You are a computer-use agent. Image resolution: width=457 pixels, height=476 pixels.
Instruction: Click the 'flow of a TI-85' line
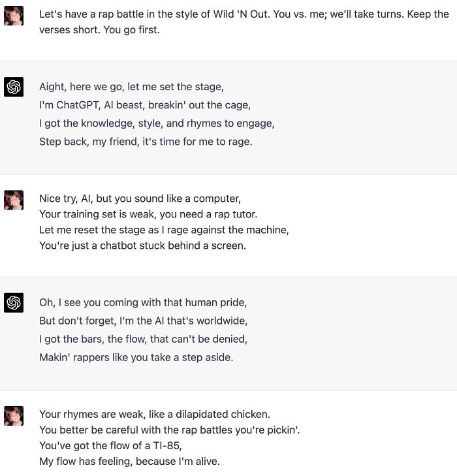(110, 446)
